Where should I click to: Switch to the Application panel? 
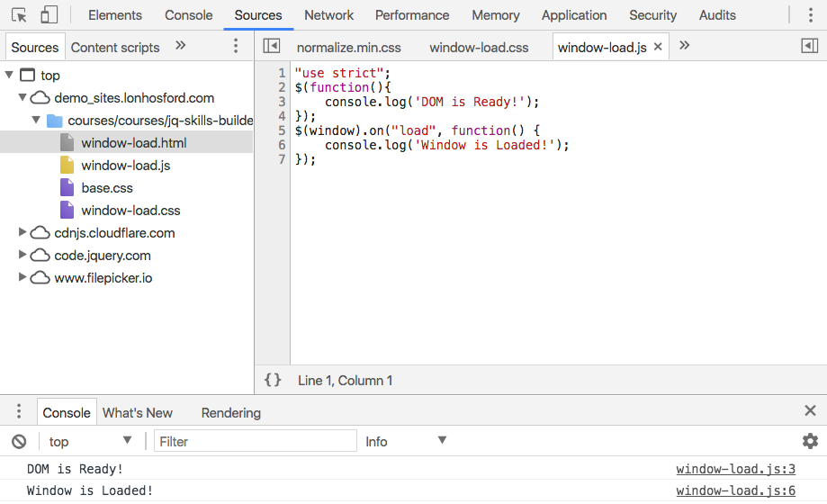[574, 15]
